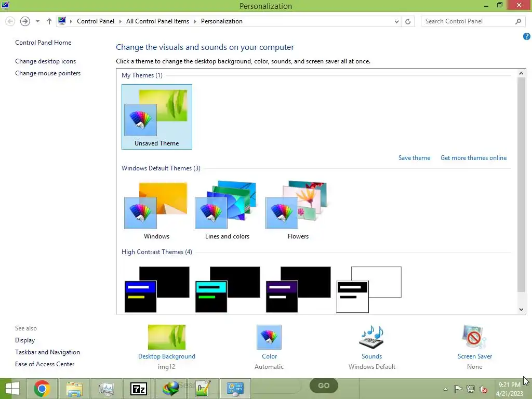This screenshot has width=532, height=399.
Task: Open Ease of Access Center link
Action: pyautogui.click(x=45, y=364)
